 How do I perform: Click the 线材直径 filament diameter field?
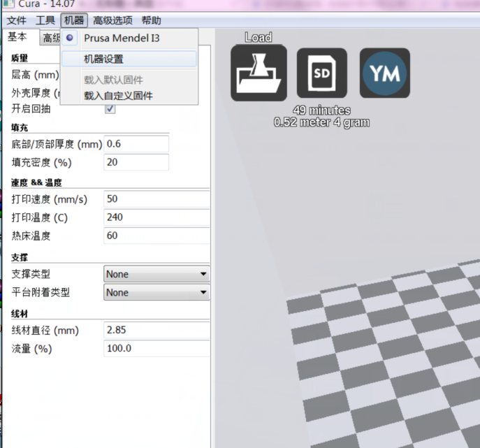157,330
